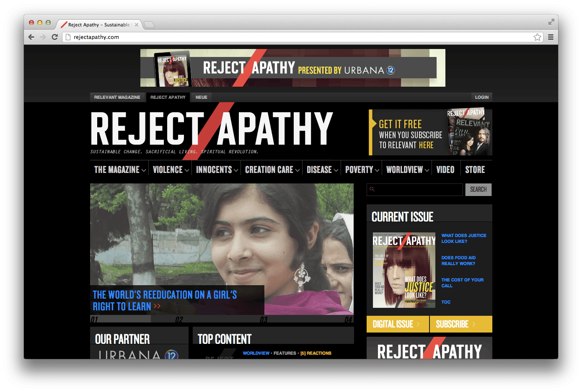Viewport: 582px width, 392px height.
Task: Click the Search button
Action: pos(479,190)
